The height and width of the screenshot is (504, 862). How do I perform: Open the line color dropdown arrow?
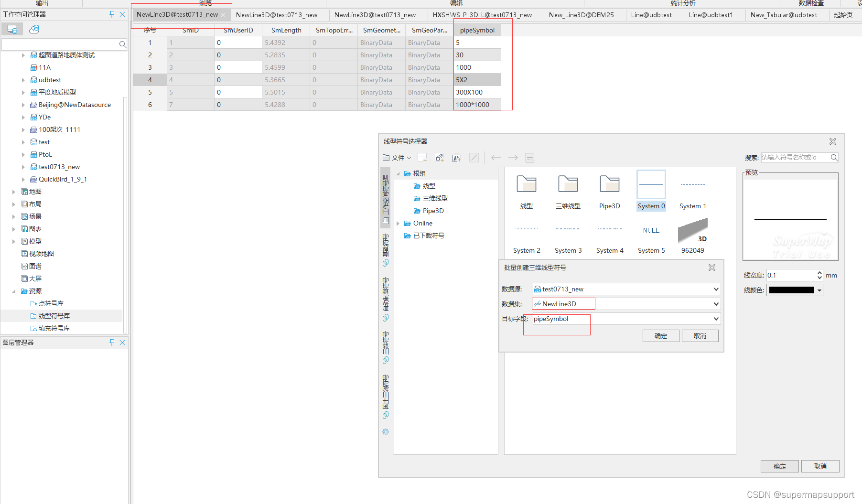[819, 290]
